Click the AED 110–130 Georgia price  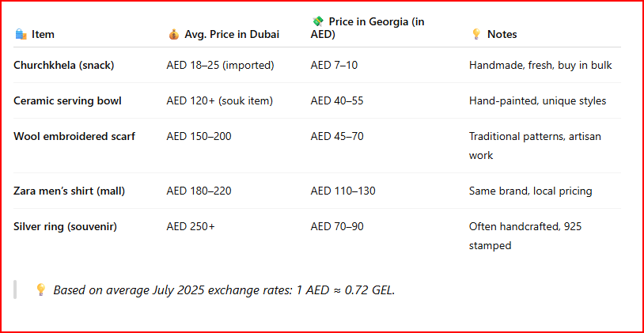[x=343, y=191]
